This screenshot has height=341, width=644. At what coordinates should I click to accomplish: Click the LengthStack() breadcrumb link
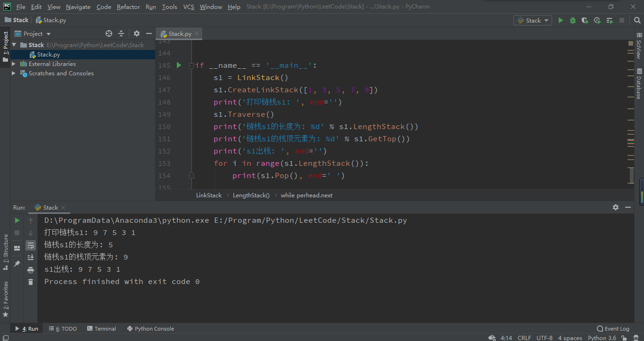[251, 195]
